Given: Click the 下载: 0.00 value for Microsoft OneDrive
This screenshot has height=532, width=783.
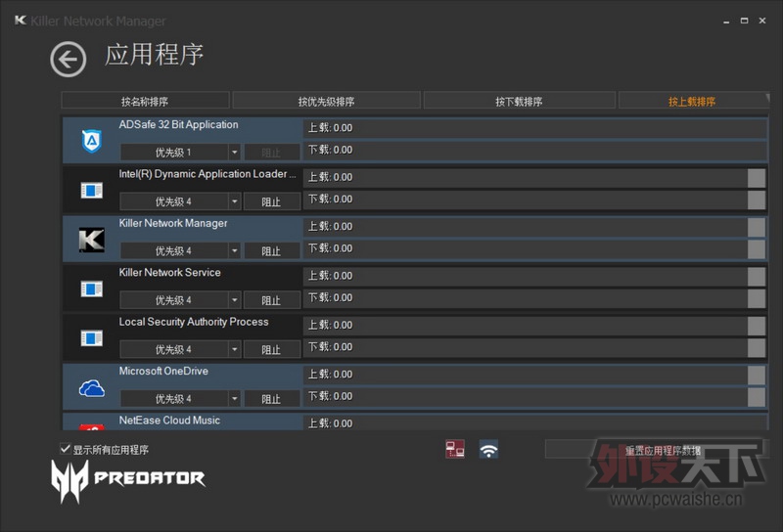Looking at the screenshot, I should (x=330, y=396).
